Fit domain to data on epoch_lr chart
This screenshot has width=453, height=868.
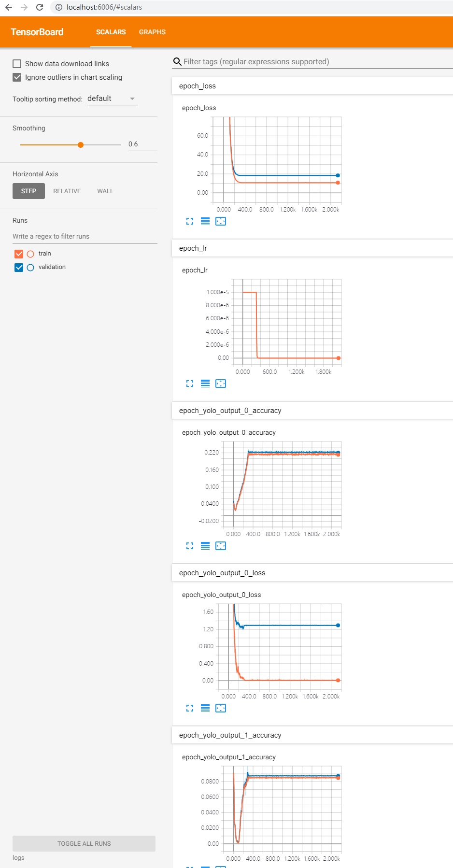[x=221, y=384]
